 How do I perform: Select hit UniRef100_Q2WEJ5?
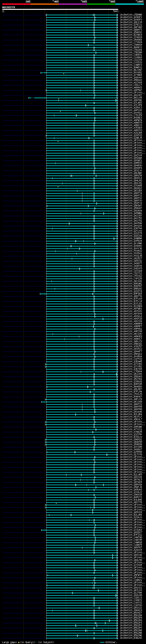tap(131, 138)
